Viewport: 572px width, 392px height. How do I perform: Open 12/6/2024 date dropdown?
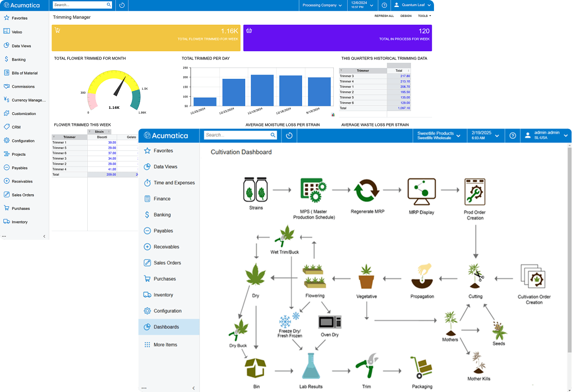[x=362, y=5]
